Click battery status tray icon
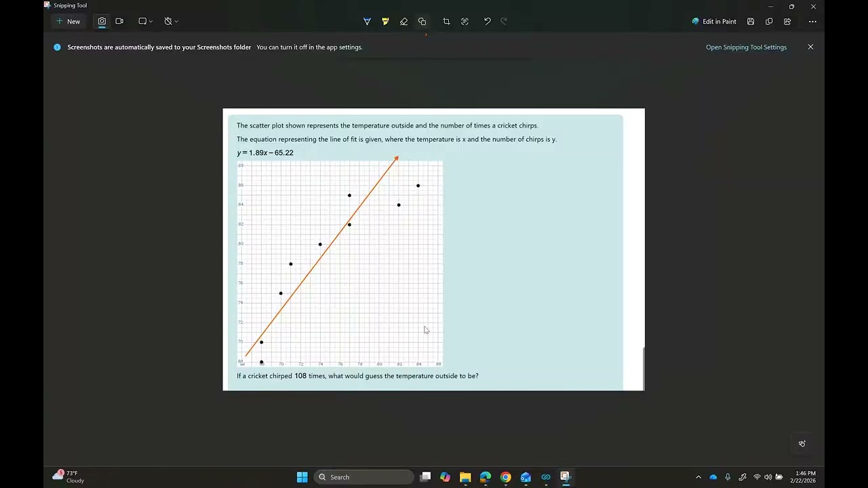Screen dimensions: 868x488 (779, 477)
